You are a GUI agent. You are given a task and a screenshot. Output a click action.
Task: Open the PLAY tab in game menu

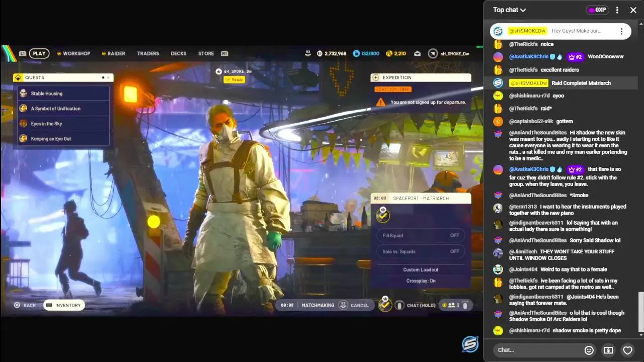(x=39, y=53)
